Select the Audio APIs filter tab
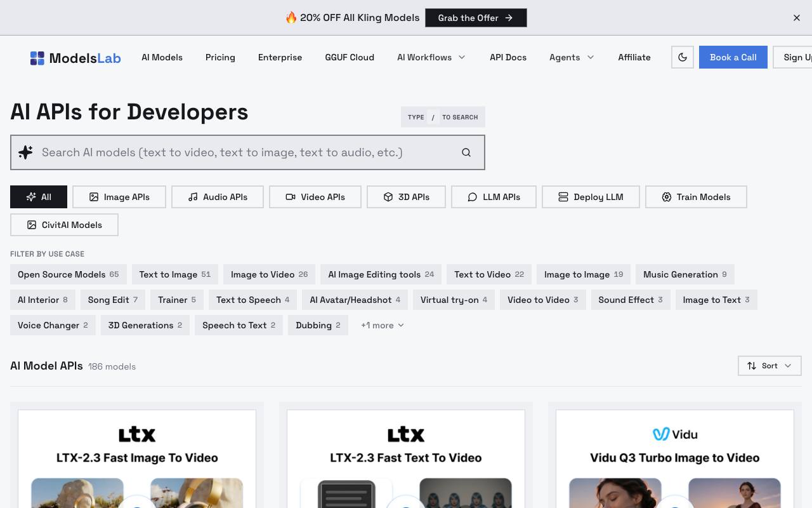 (218, 197)
